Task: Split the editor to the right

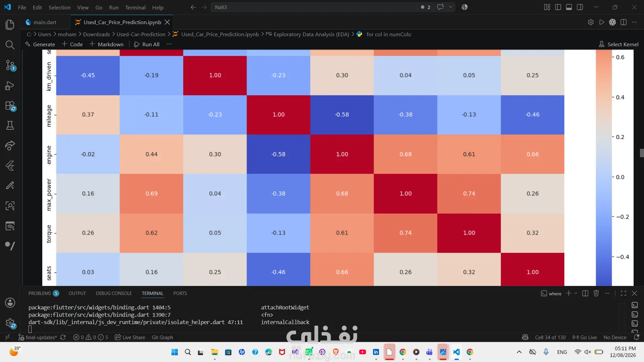Action: click(624, 22)
